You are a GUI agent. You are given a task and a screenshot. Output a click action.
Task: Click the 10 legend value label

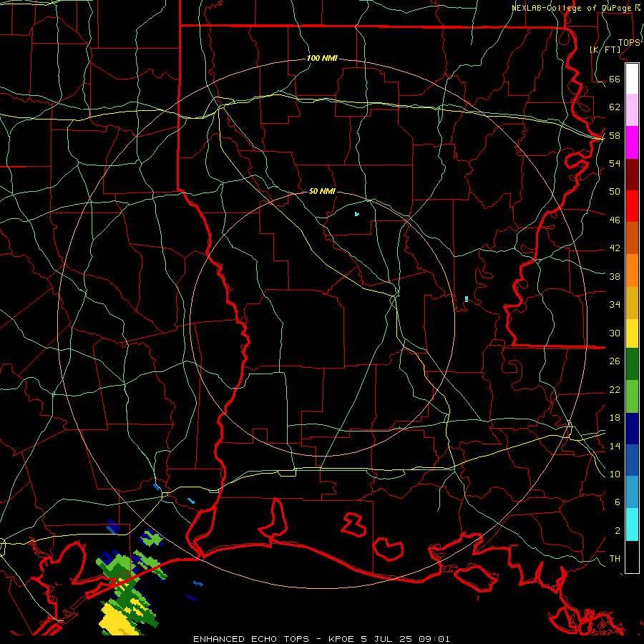[x=615, y=474]
